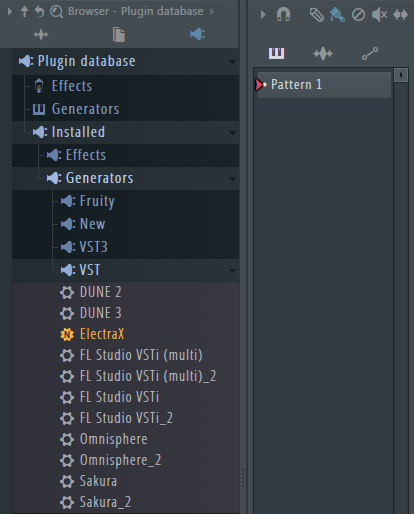The image size is (414, 514).
Task: Select Pattern 1 in picker
Action: pos(324,85)
